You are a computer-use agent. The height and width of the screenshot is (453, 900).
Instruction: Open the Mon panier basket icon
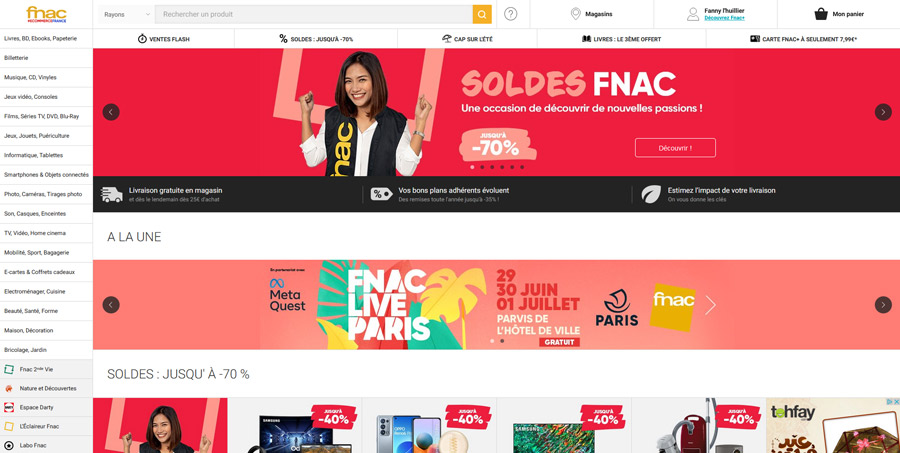click(x=821, y=14)
